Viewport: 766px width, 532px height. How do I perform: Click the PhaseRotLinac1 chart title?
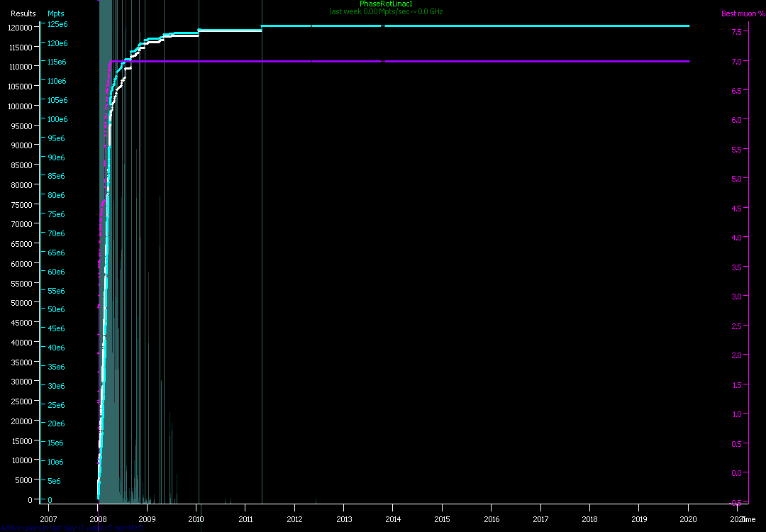386,4
